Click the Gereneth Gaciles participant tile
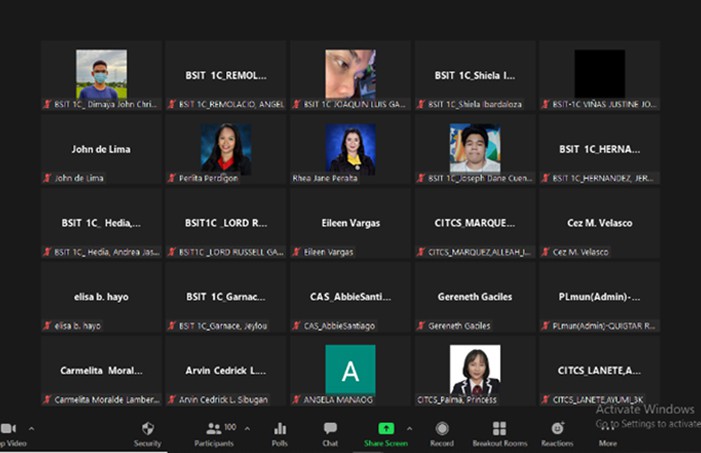 coord(475,297)
